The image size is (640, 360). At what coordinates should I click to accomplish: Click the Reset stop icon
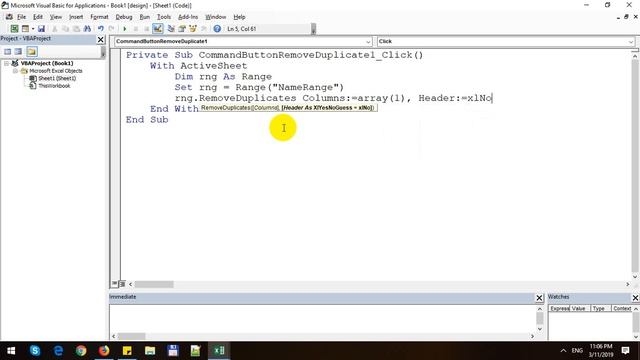click(x=146, y=29)
